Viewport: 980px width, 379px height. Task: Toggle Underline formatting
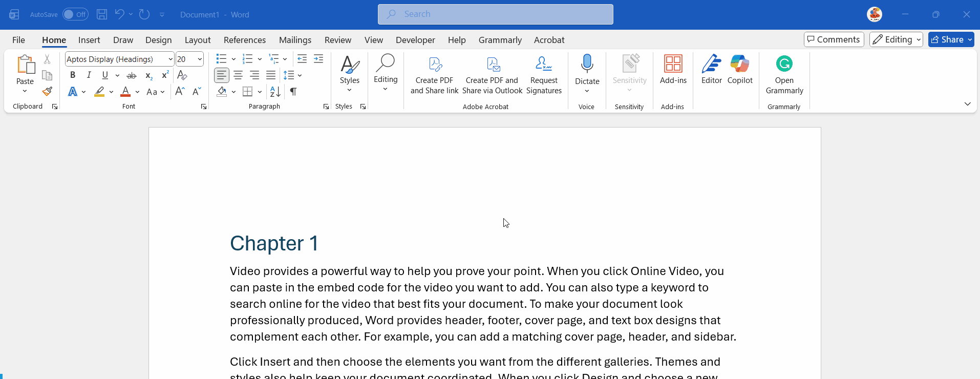[x=105, y=75]
